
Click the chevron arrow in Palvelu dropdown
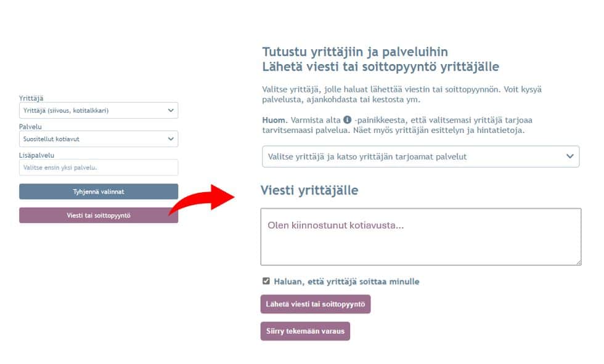171,139
